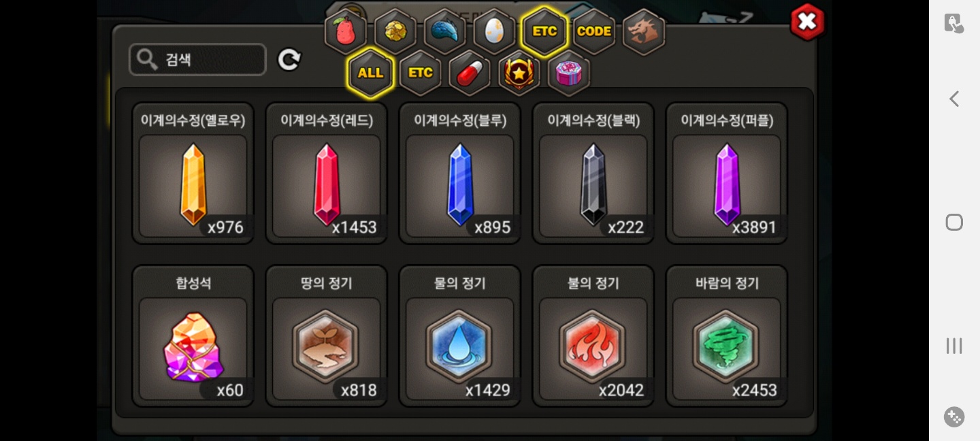Select the 불의 정기 fire essence item

click(593, 336)
